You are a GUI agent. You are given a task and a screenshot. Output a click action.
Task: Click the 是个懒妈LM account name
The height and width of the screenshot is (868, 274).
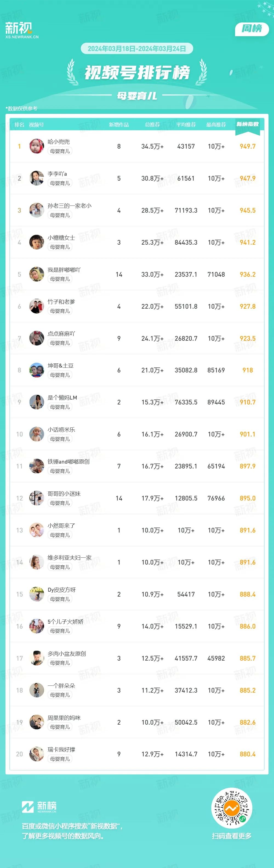coord(62,398)
